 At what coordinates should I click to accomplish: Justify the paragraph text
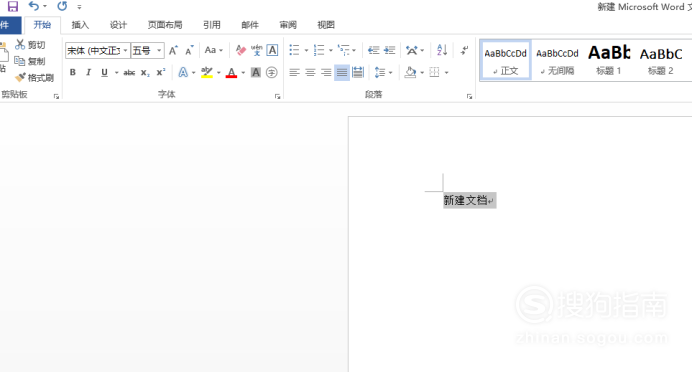[342, 72]
